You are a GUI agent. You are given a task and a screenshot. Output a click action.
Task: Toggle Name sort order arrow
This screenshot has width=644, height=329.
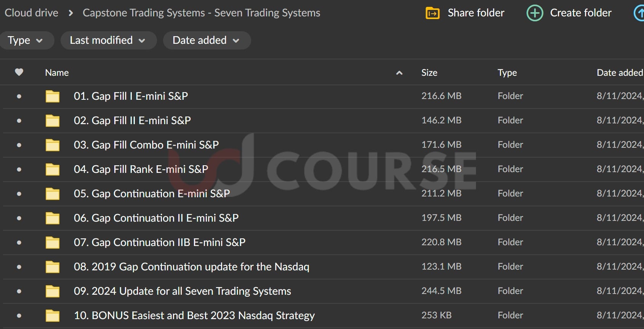[x=399, y=73]
